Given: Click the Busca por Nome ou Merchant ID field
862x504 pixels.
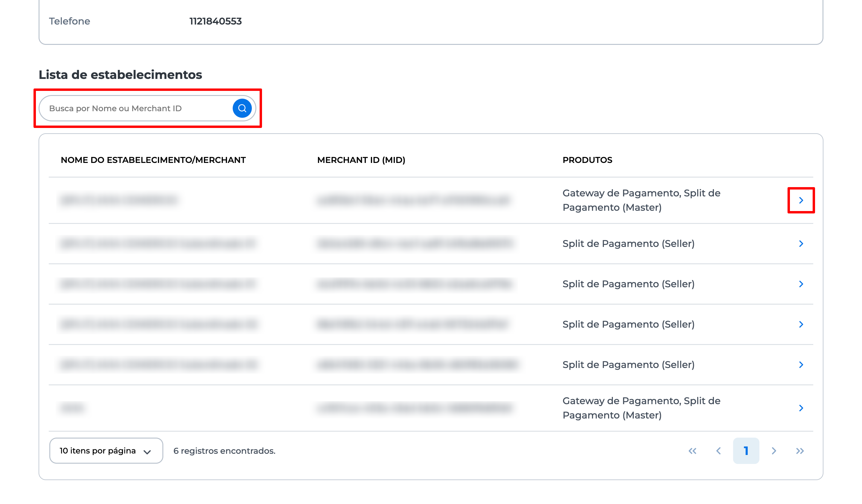Looking at the screenshot, I should tap(137, 109).
